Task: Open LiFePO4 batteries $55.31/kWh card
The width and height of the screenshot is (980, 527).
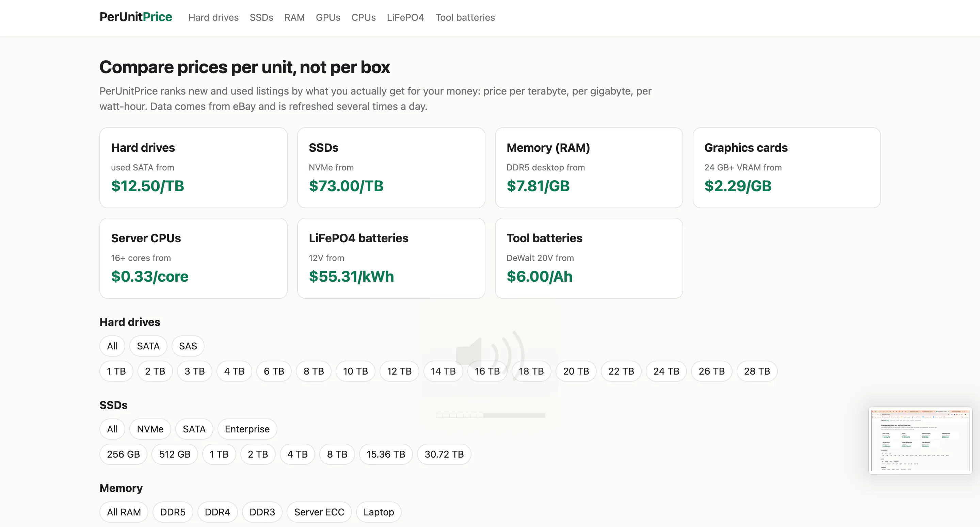Action: point(391,258)
